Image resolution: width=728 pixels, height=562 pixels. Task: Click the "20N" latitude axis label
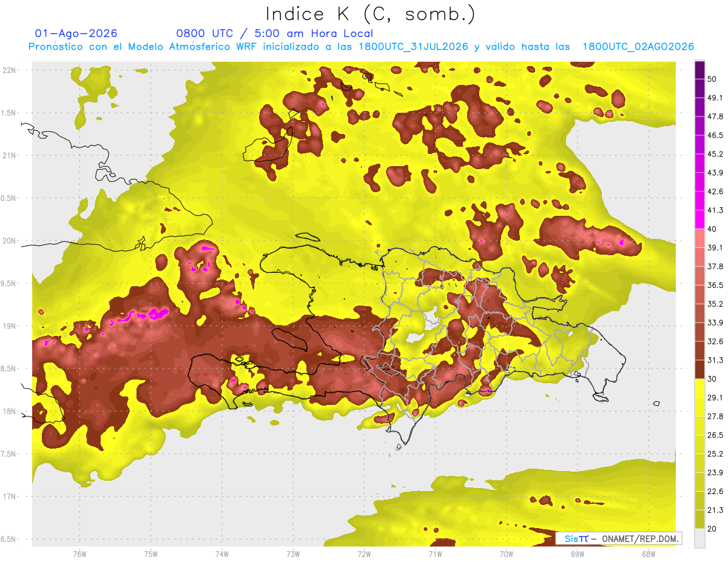8,241
